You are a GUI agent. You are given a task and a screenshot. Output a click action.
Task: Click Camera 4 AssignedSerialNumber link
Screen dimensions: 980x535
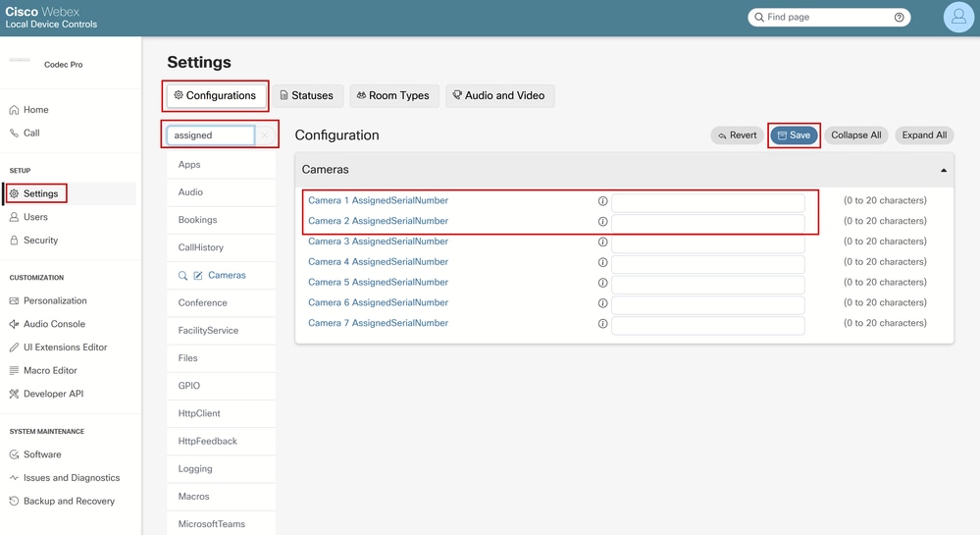point(378,261)
